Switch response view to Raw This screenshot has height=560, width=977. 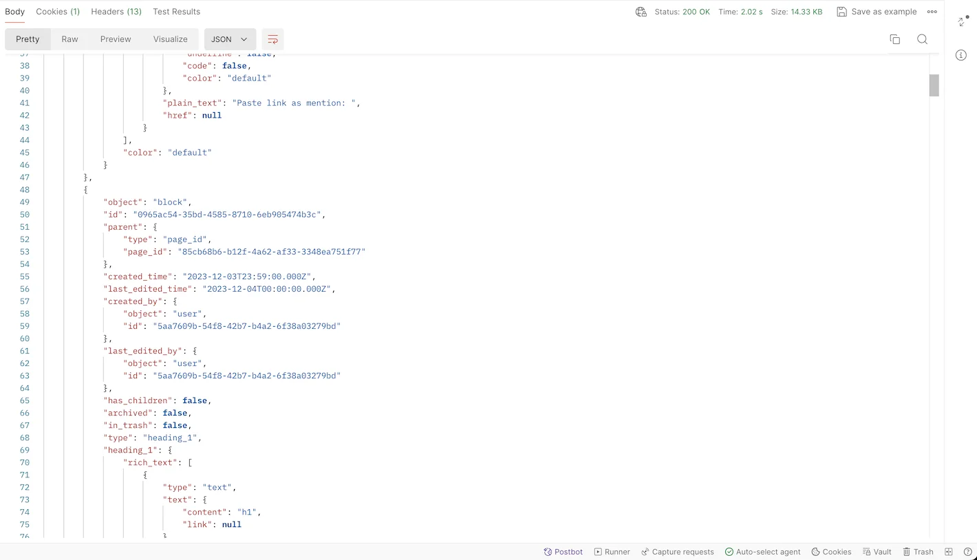[69, 39]
